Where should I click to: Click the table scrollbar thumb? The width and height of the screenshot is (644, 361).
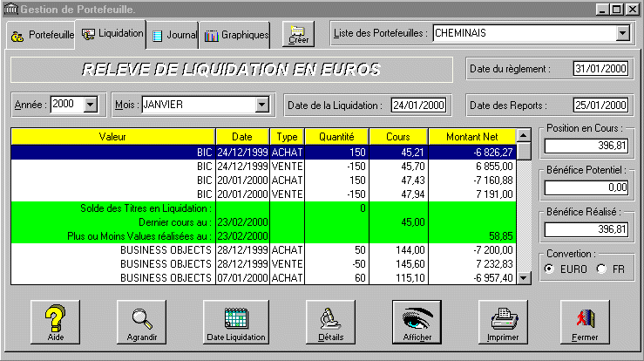524,151
